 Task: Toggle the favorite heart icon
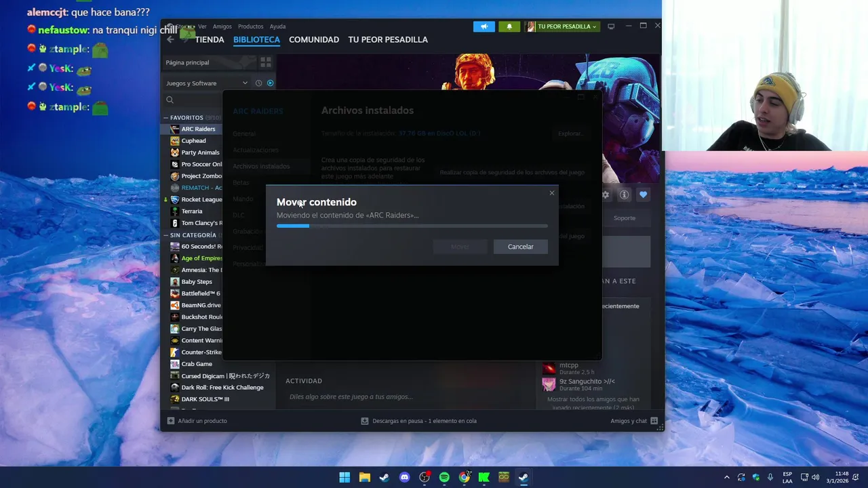point(643,195)
